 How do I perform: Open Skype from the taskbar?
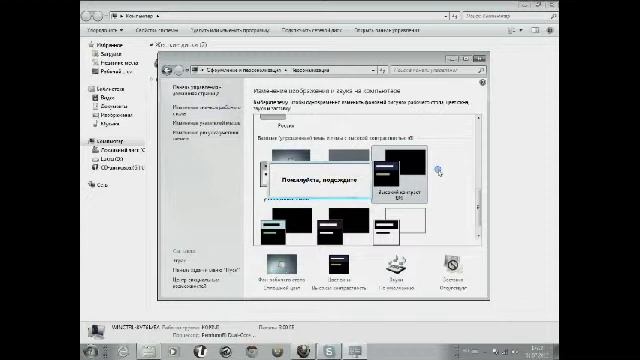(x=329, y=351)
